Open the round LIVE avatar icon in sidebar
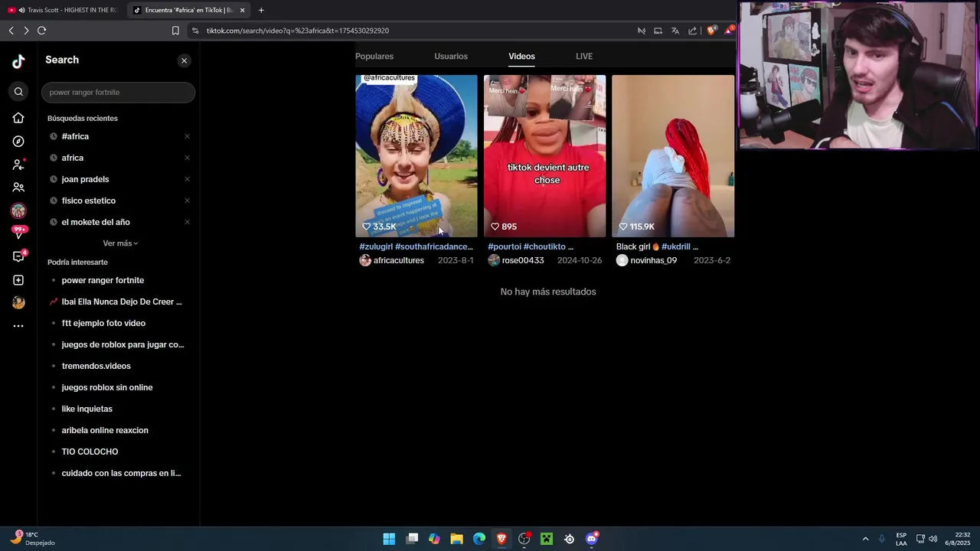Screen dimensions: 980x551 18,210
